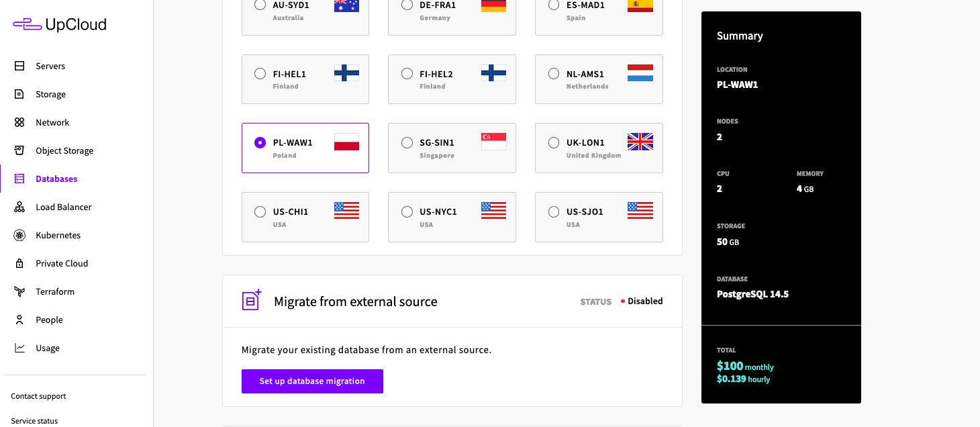This screenshot has height=427, width=980.
Task: Click the Germany flag on DE-FRA1
Action: pyautogui.click(x=493, y=5)
